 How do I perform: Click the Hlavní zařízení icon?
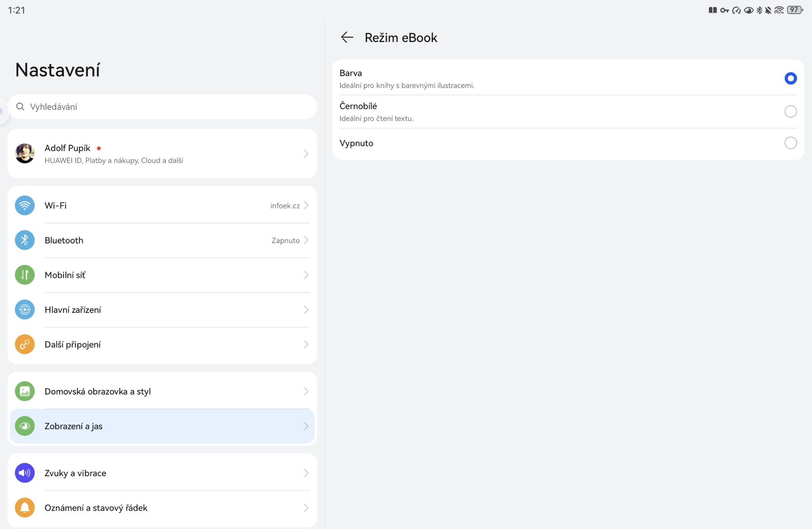(x=25, y=310)
